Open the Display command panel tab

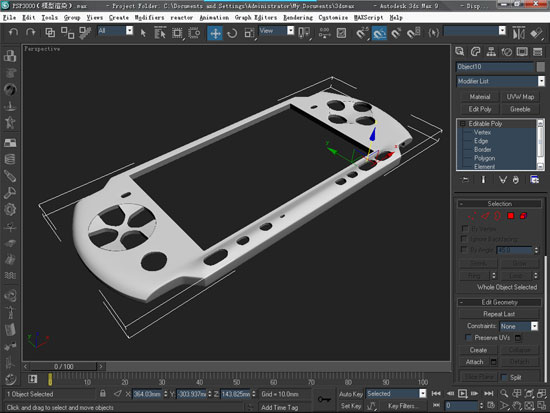click(522, 52)
